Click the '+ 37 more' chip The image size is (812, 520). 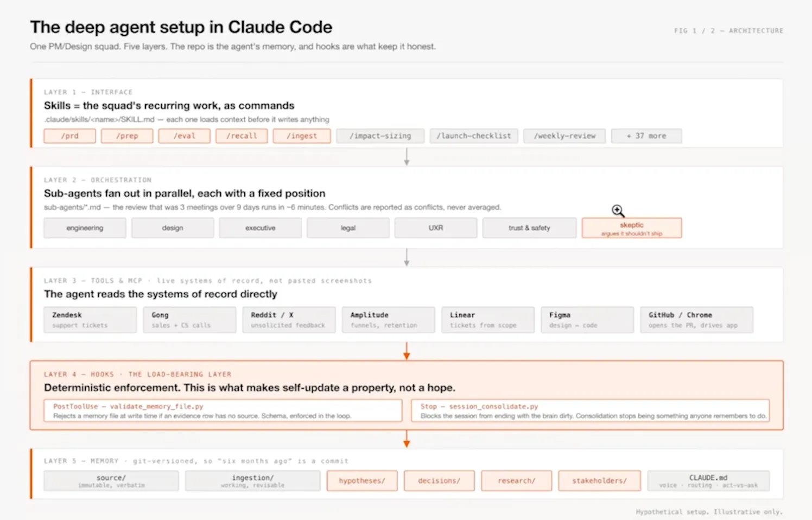(x=646, y=136)
